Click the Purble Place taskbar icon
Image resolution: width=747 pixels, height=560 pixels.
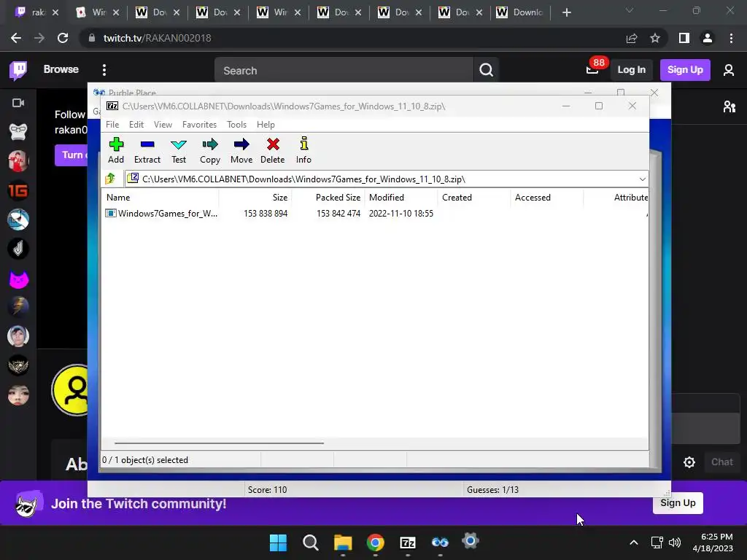point(440,542)
